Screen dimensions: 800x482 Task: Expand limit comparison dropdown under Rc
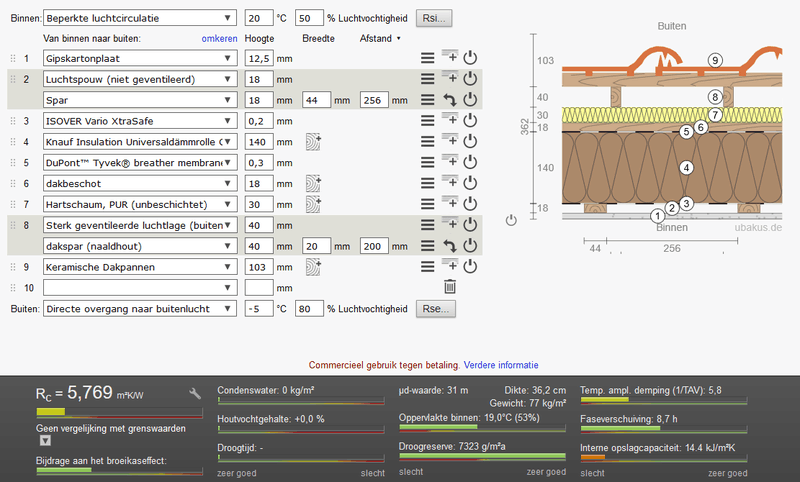click(x=45, y=441)
